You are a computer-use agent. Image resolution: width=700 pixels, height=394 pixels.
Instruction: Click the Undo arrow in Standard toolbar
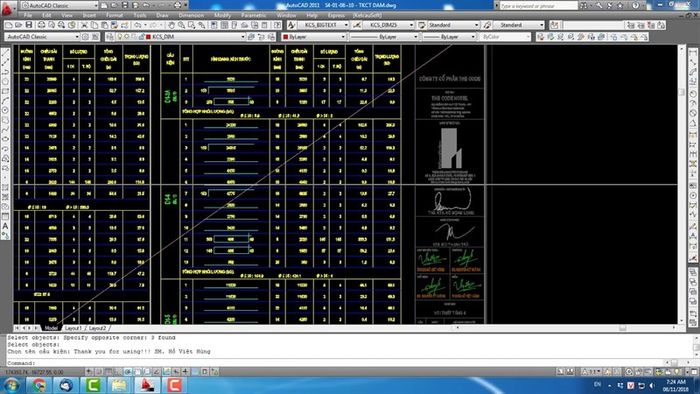coord(138,25)
